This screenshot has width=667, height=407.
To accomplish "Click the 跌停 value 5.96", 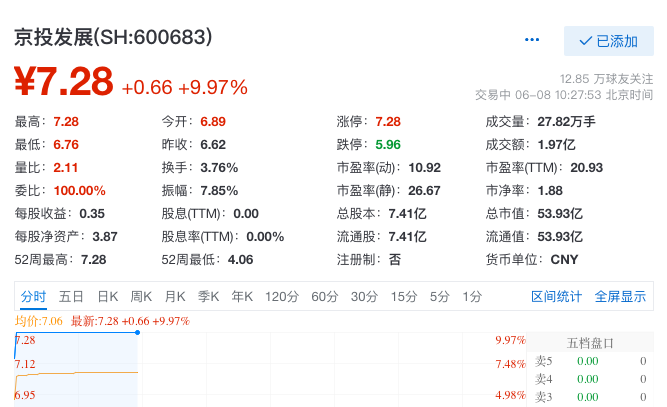I will (x=388, y=145).
